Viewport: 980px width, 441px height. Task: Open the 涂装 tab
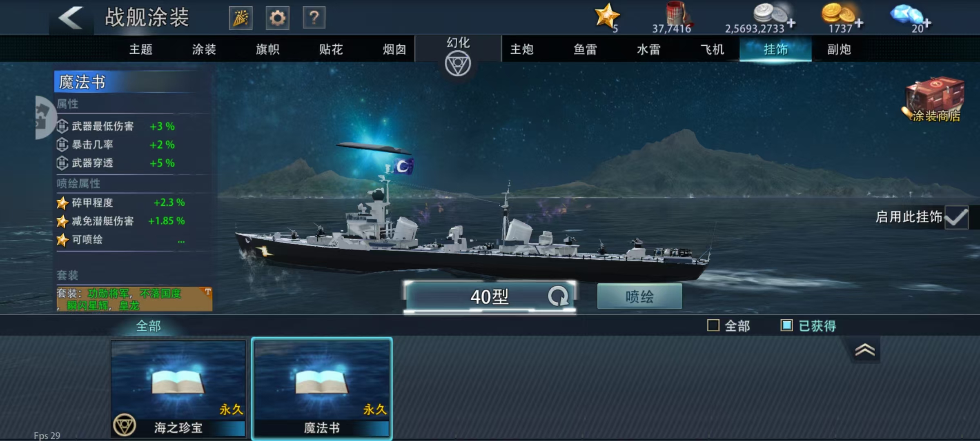[x=204, y=49]
